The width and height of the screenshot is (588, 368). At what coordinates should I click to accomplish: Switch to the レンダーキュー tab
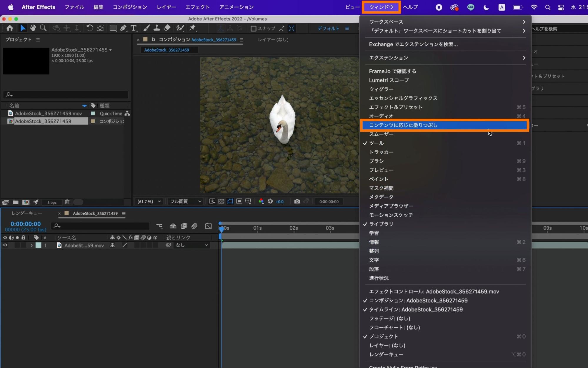point(27,213)
